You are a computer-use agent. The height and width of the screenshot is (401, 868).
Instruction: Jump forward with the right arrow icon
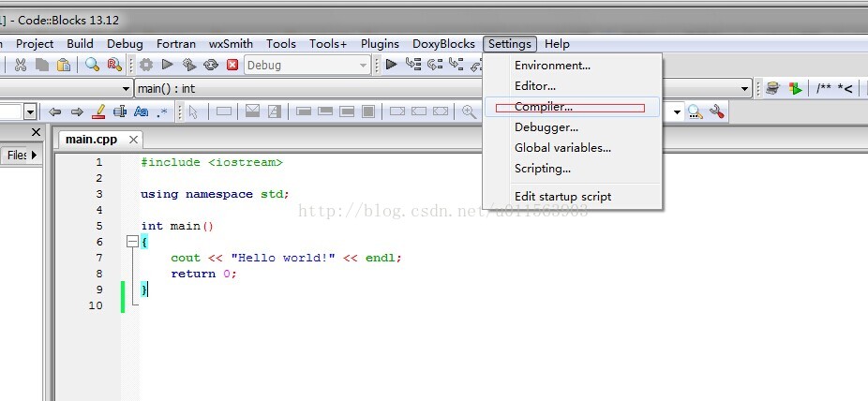tap(76, 111)
